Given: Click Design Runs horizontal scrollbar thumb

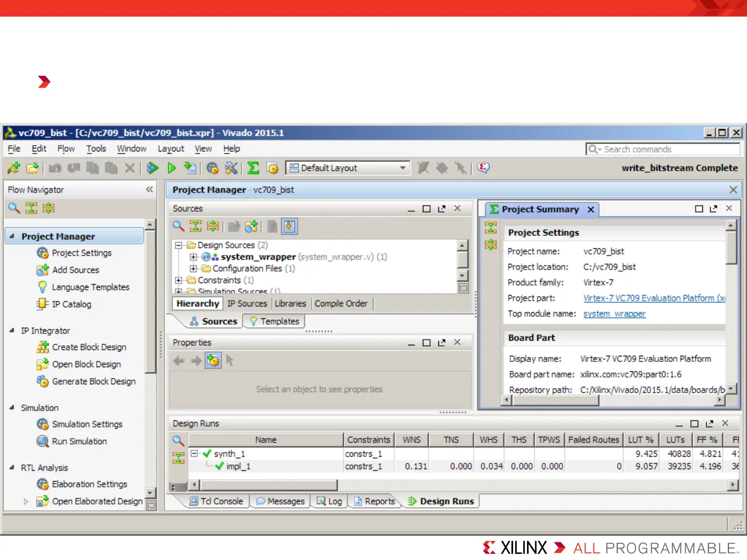Looking at the screenshot, I should (x=269, y=485).
